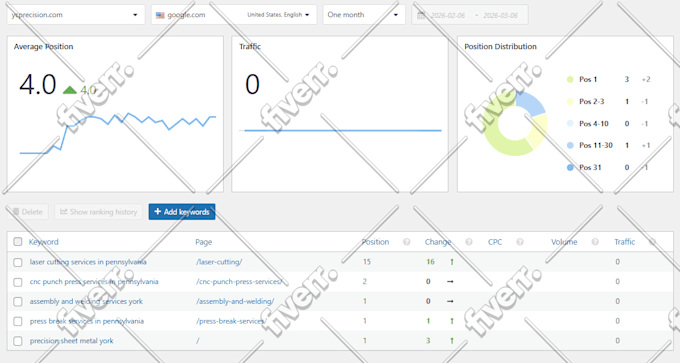Click the green up arrow in precision sheet metal row
Image resolution: width=680 pixels, height=363 pixels.
point(452,341)
